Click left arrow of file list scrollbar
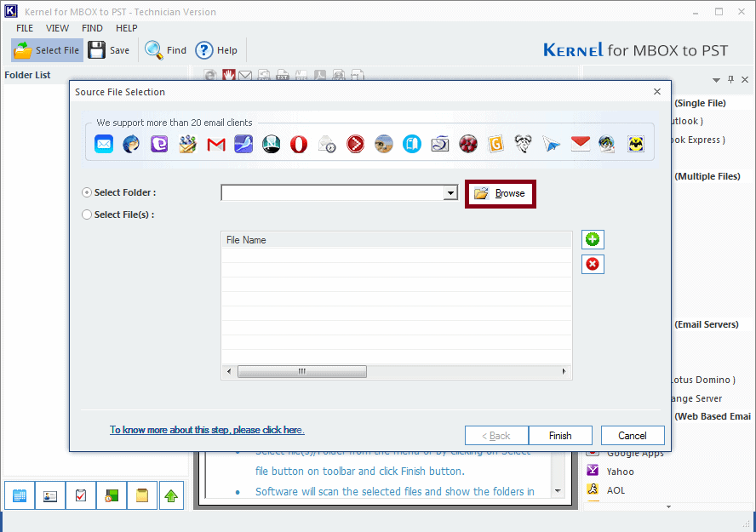Screen dimensions: 756x532 click(229, 371)
